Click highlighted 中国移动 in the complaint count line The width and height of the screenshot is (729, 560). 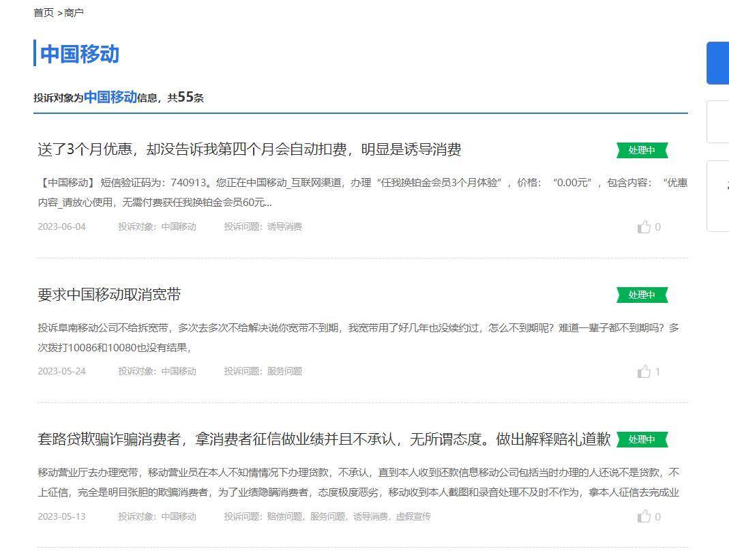[x=110, y=97]
